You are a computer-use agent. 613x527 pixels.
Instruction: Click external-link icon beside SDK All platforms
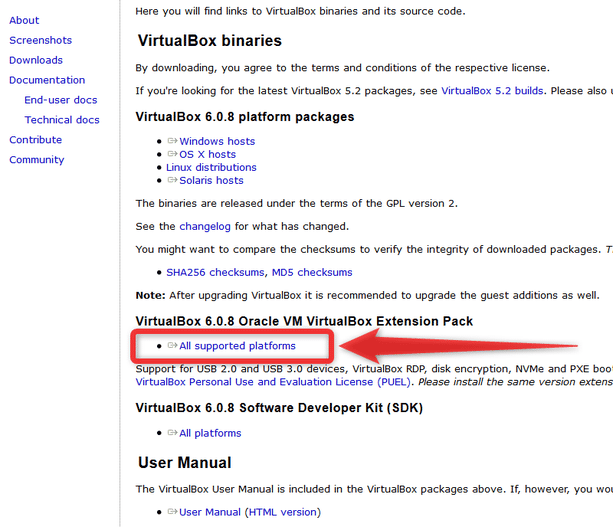coord(172,432)
